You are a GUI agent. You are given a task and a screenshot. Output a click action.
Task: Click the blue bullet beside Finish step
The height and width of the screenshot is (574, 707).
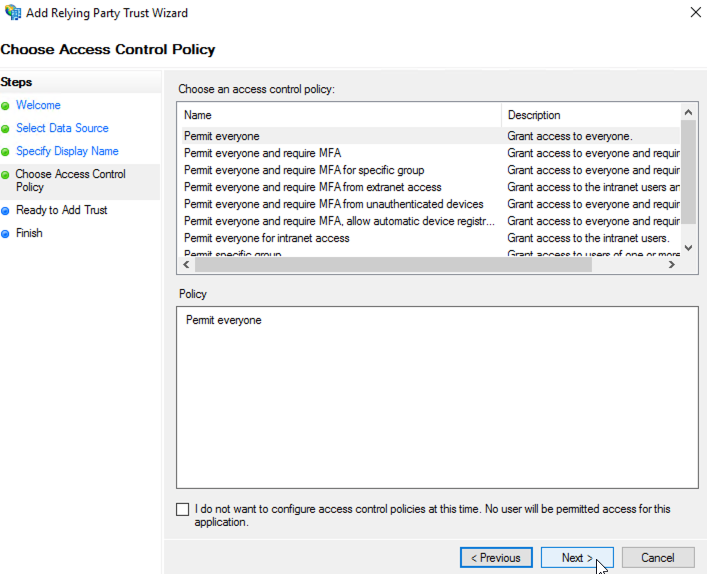[6, 234]
